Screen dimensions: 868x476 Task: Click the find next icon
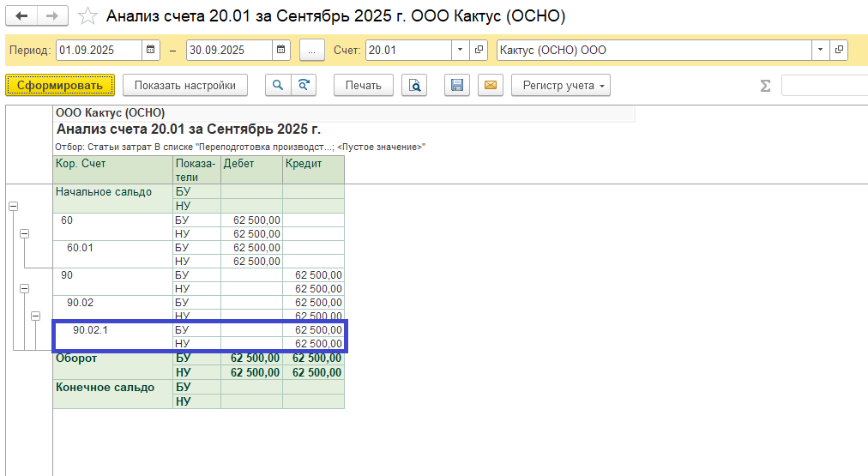pos(303,85)
